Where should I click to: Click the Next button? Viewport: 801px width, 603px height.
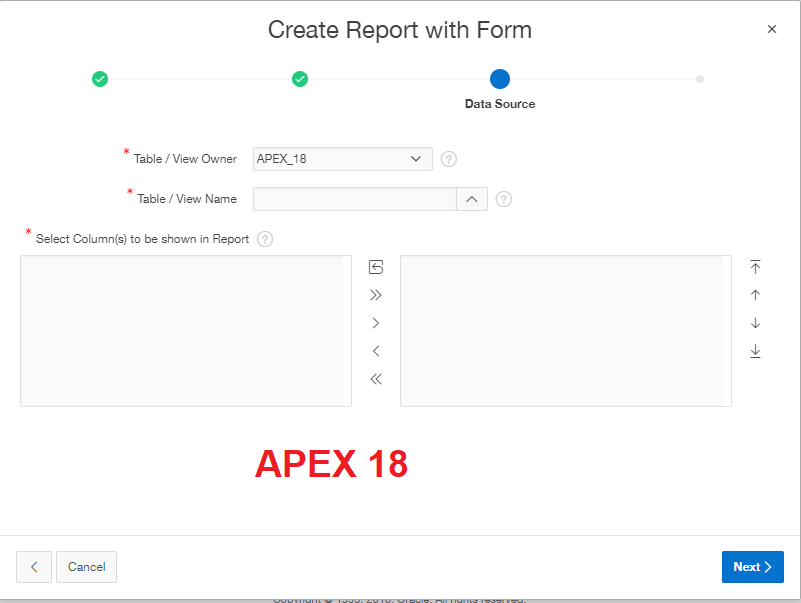click(x=752, y=567)
